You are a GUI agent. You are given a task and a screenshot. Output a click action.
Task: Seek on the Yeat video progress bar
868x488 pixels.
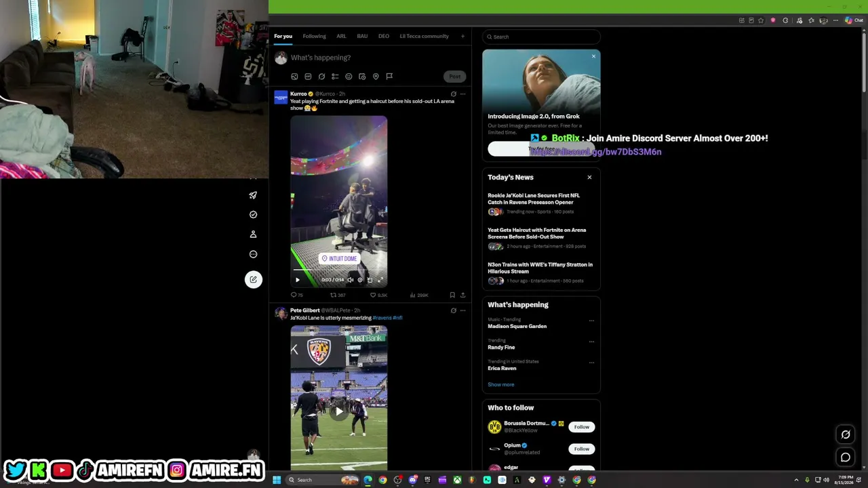tap(339, 270)
